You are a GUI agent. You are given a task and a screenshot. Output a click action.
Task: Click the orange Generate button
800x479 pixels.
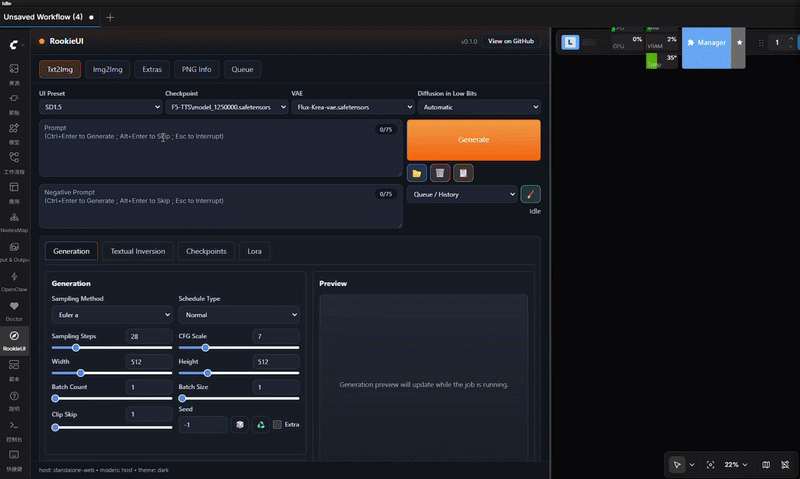[473, 140]
